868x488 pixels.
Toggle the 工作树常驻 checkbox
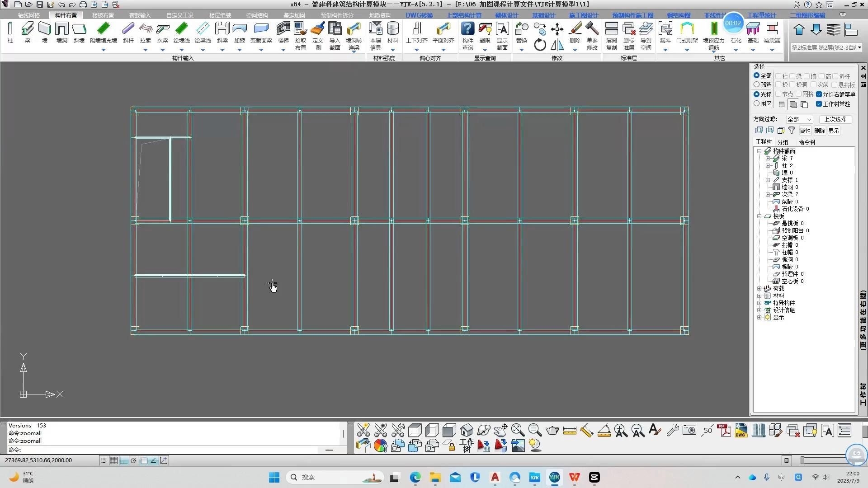[819, 103]
